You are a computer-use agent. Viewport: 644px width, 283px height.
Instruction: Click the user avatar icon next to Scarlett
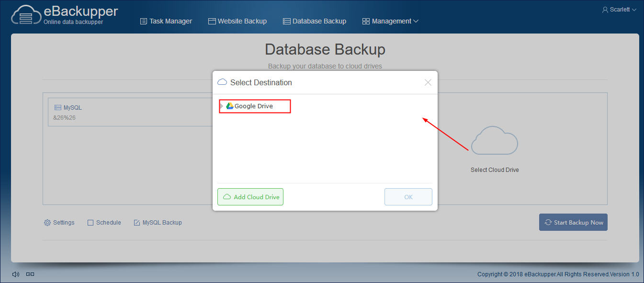coord(605,10)
